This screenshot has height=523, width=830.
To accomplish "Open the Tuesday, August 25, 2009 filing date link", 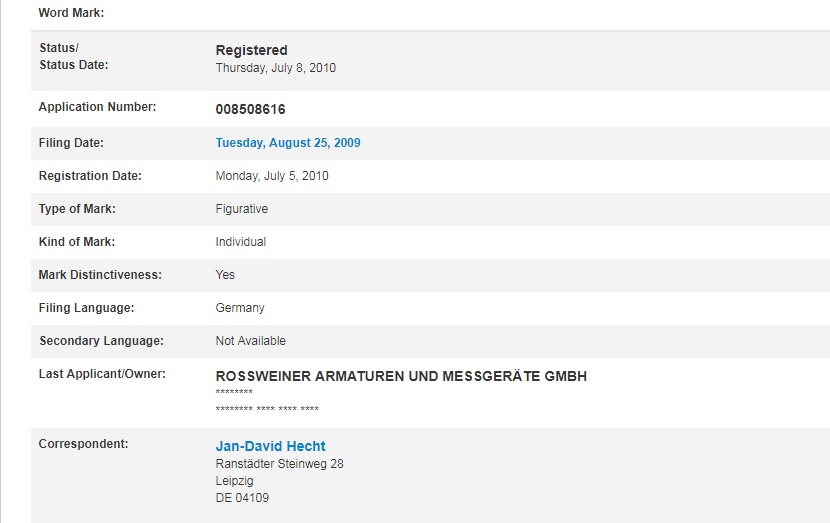I will tap(288, 143).
